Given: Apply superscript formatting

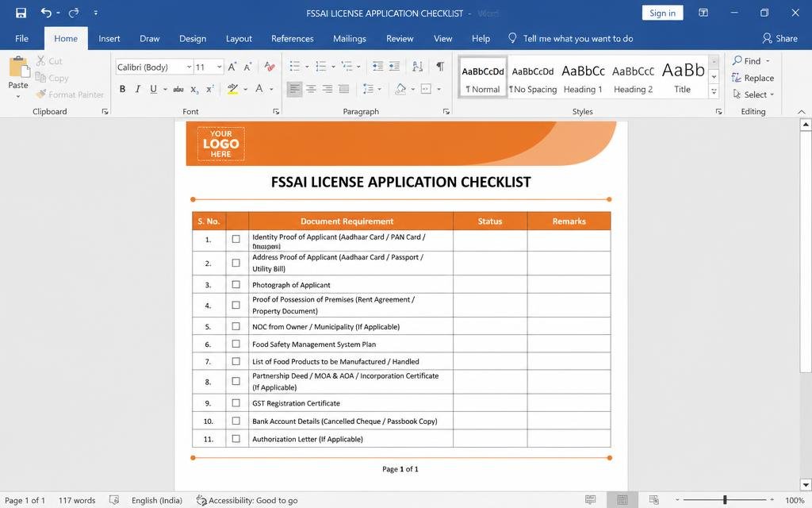Looking at the screenshot, I should (209, 89).
